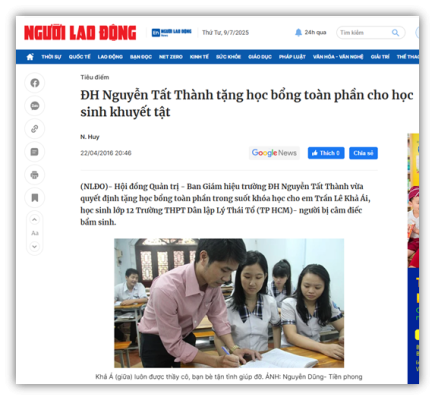Open comments icon in left sidebar

[35, 152]
